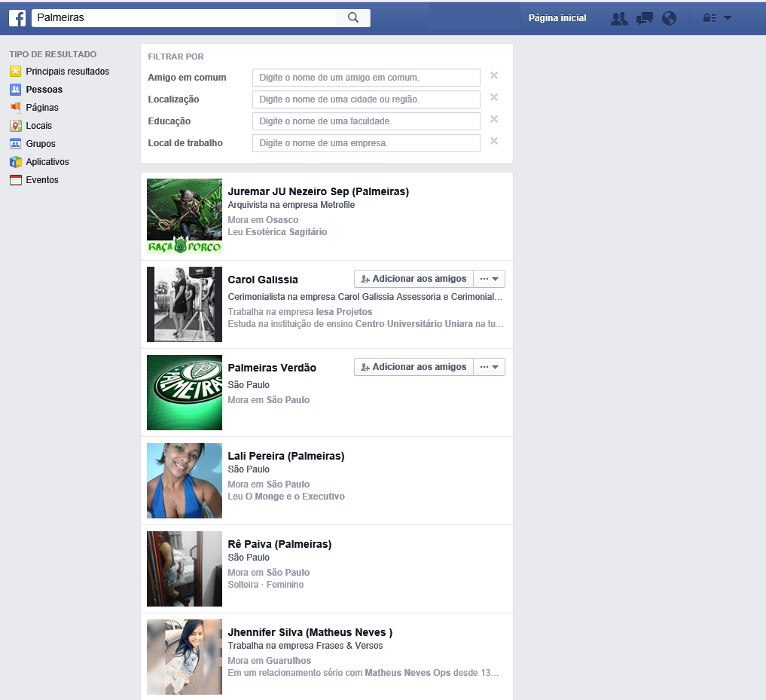Click Guarulhos location link
Viewport: 766px width, 700px height.
click(x=288, y=660)
